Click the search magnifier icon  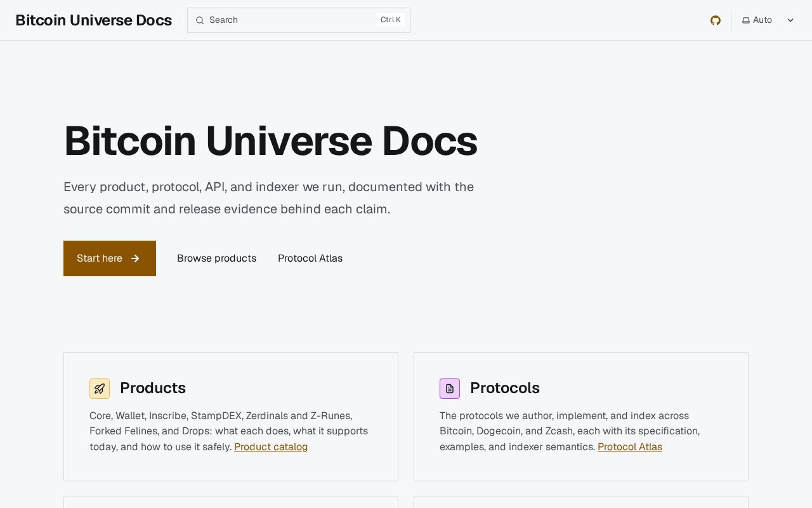pos(200,20)
